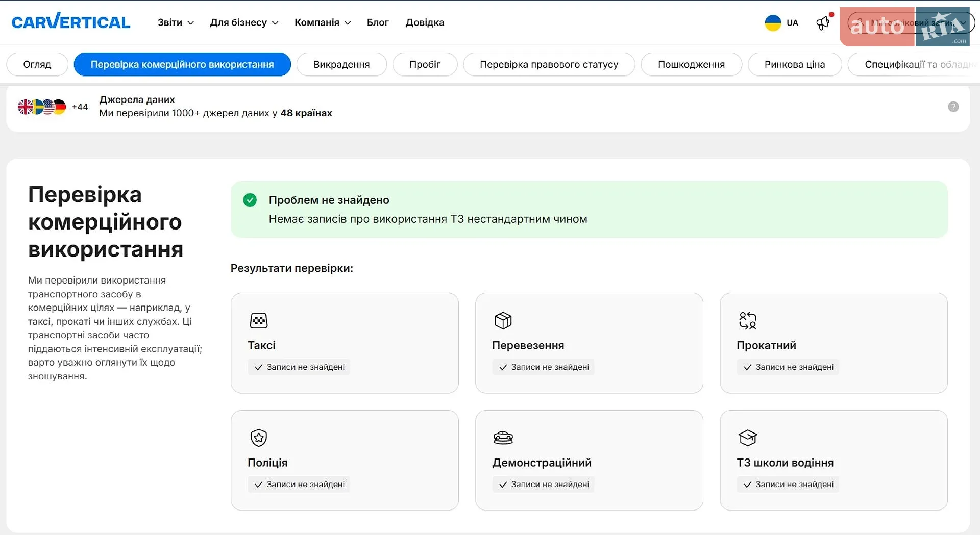Image resolution: width=980 pixels, height=535 pixels.
Task: Click the Перевезення box icon
Action: coord(503,320)
